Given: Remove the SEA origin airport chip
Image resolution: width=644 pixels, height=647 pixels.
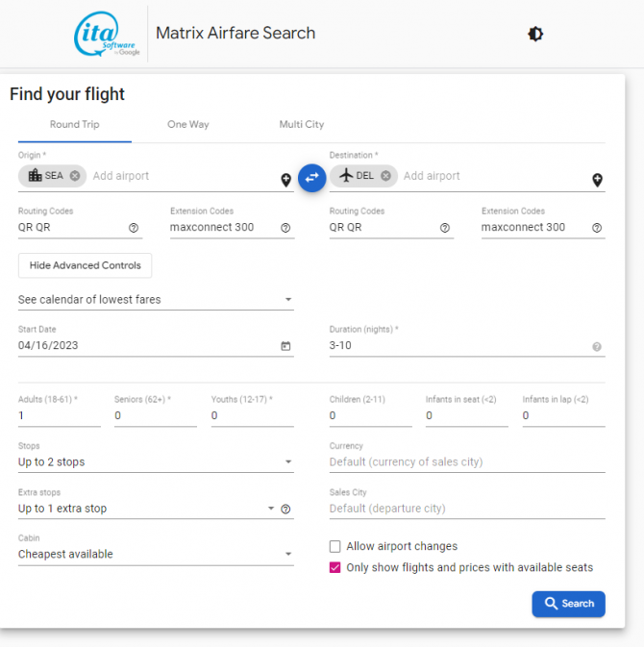Looking at the screenshot, I should tap(75, 176).
